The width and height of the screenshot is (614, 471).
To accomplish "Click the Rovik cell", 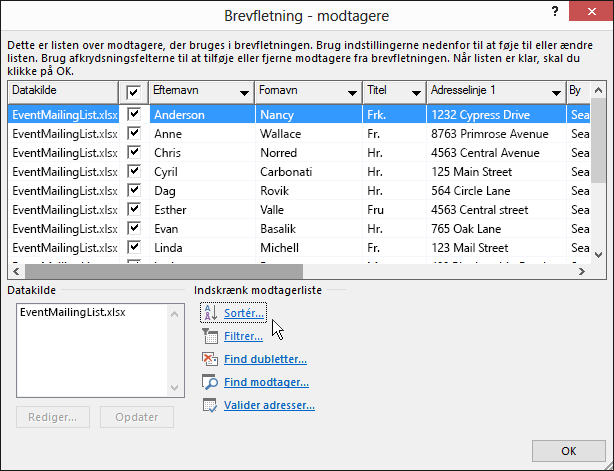I will click(x=309, y=191).
